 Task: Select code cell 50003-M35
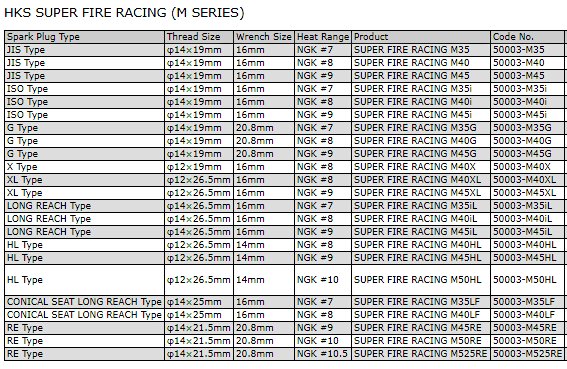coord(527,50)
